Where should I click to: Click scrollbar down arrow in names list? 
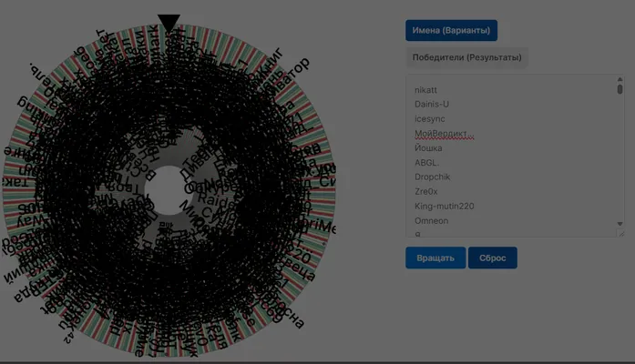[x=620, y=224]
